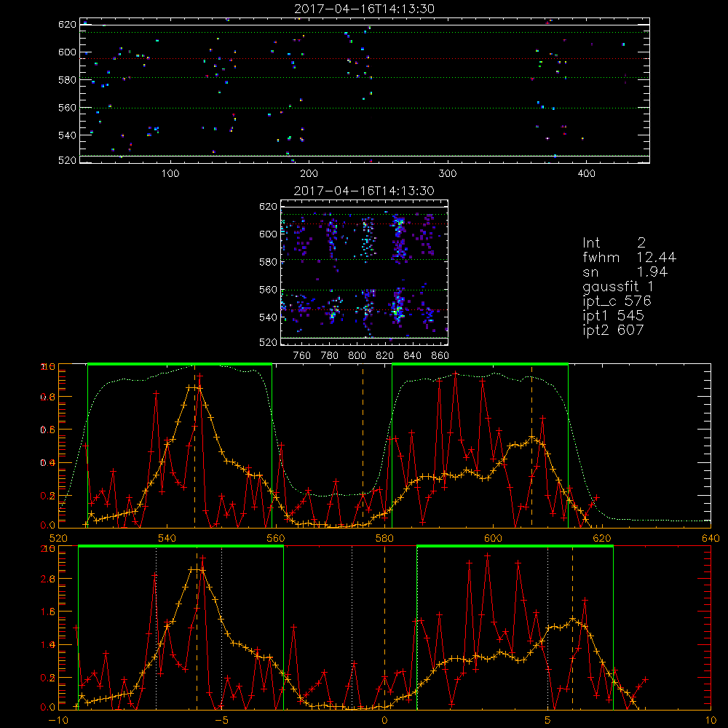Screen dimensions: 728x728
Task: Click x-axis label 10 on bottom plot
Action: [x=711, y=720]
